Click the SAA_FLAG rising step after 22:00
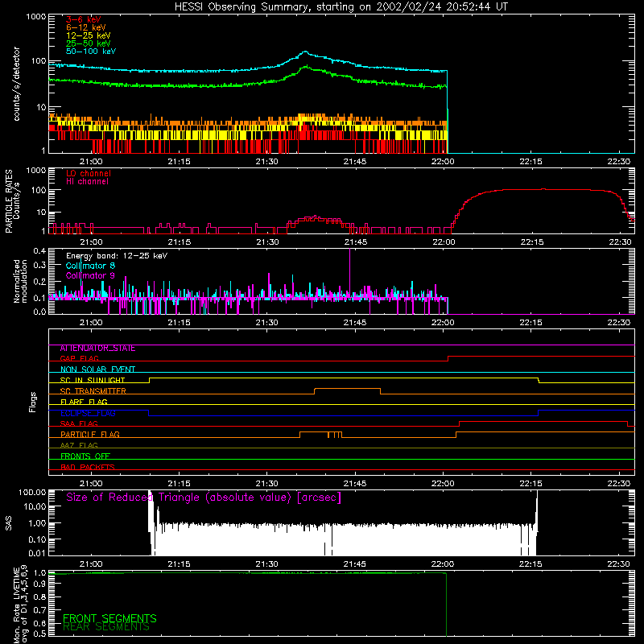644x644 pixels. pos(459,424)
